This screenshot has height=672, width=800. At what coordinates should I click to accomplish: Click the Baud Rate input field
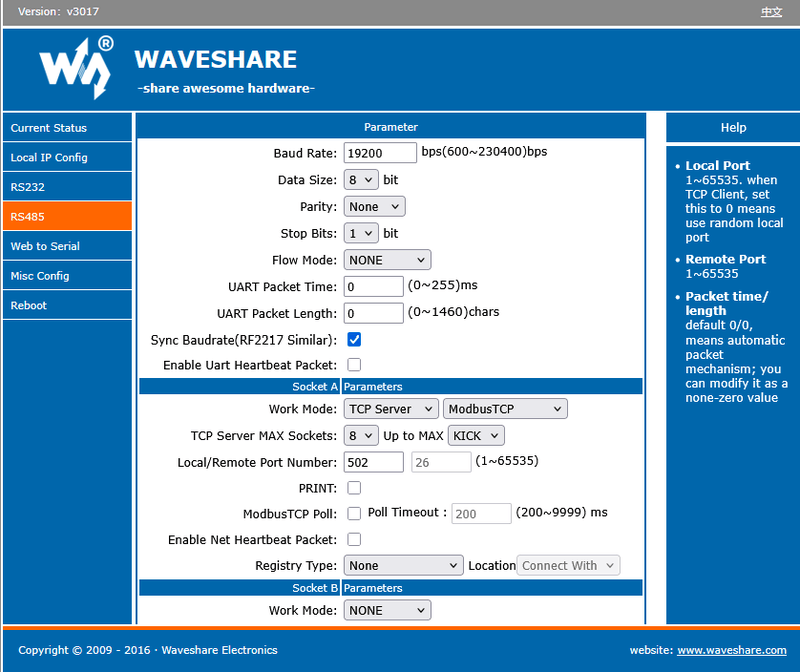(x=380, y=153)
